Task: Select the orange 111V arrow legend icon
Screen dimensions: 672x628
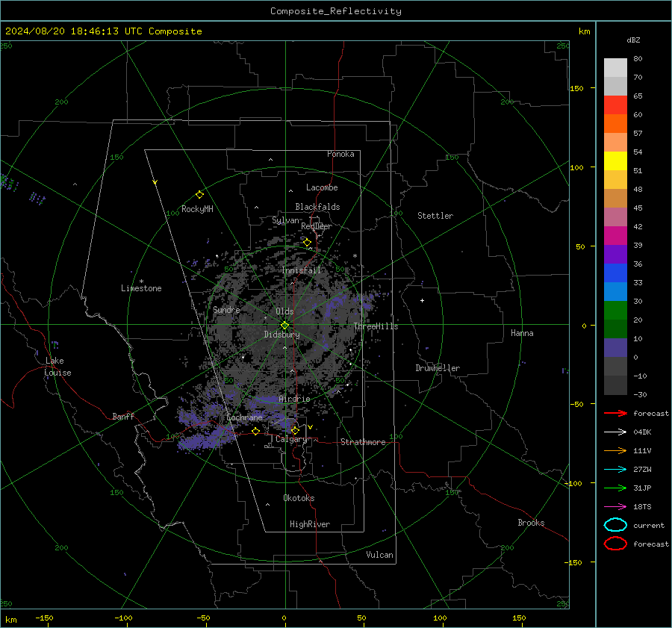Action: pos(615,450)
